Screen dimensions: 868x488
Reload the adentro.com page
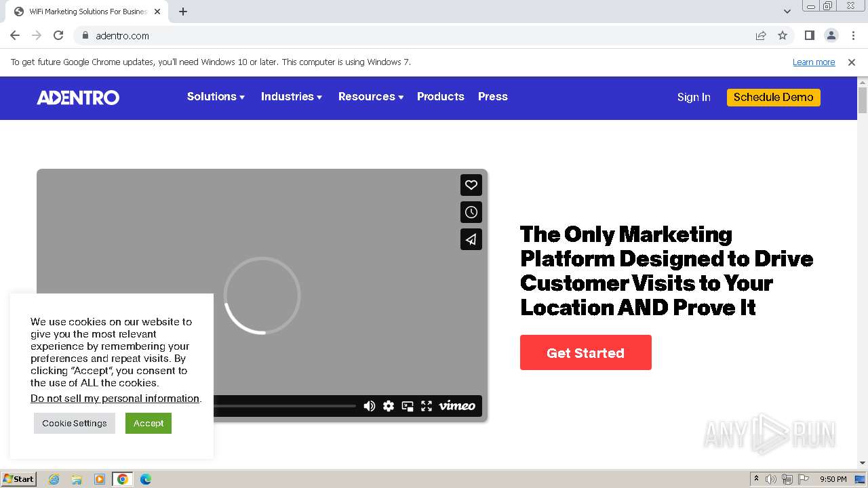(58, 35)
